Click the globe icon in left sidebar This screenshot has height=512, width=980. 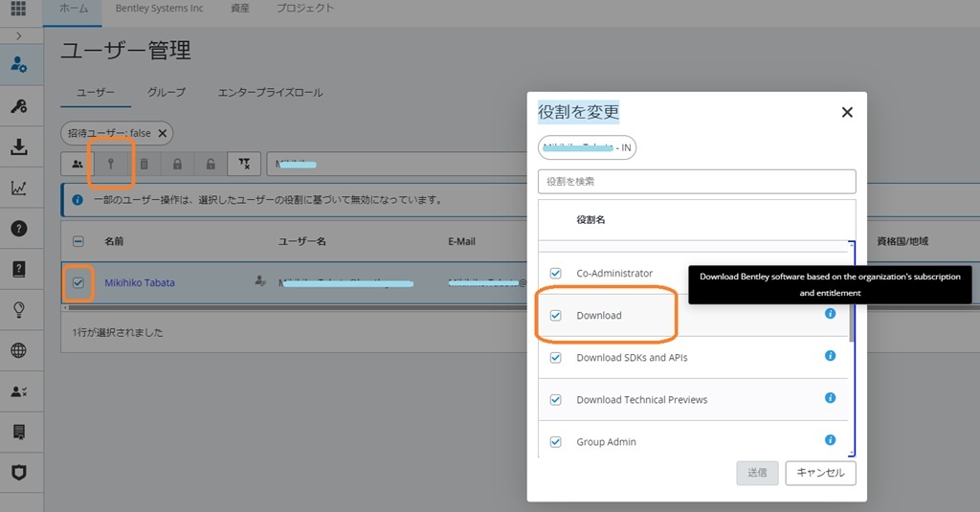18,350
